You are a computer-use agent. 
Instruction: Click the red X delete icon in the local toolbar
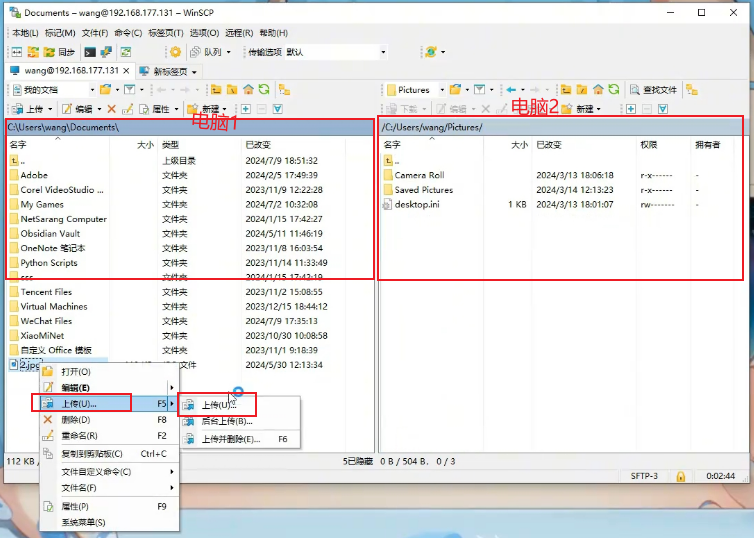point(112,109)
